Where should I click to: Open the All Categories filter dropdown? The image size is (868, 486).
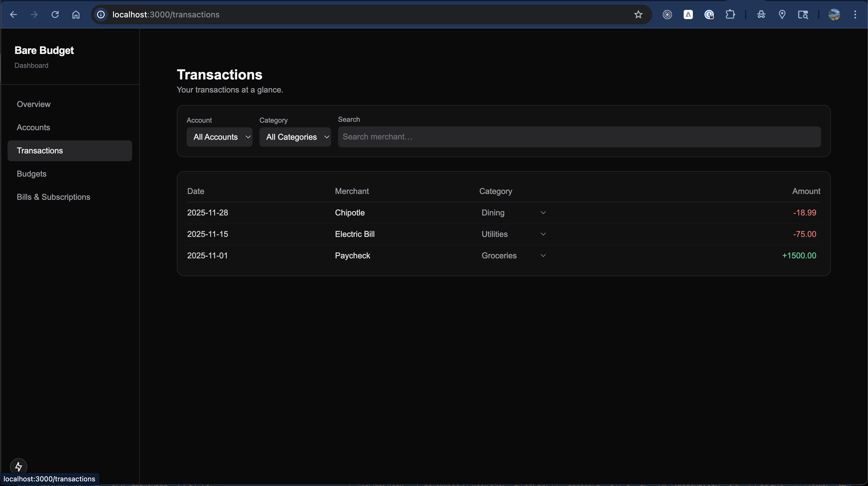click(x=295, y=137)
